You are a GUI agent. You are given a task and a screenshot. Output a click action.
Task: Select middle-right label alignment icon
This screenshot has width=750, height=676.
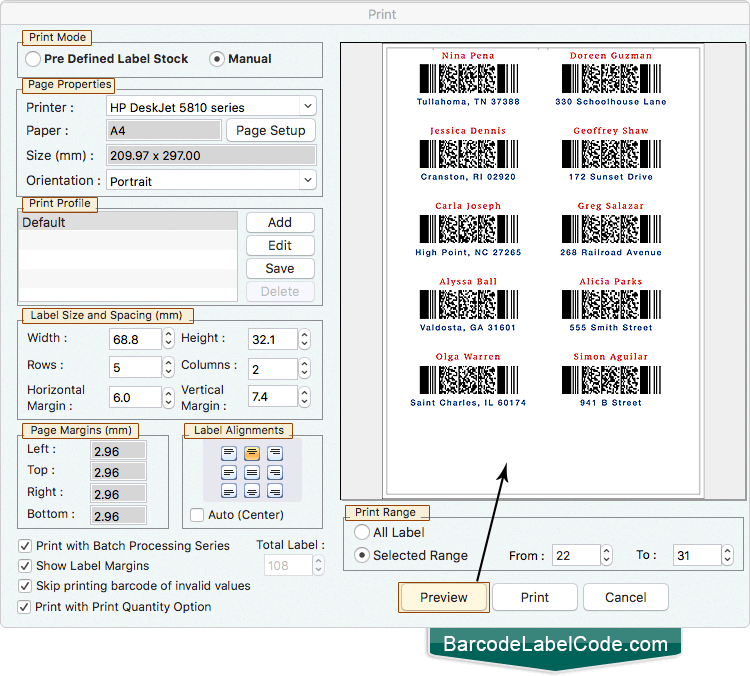(x=275, y=473)
